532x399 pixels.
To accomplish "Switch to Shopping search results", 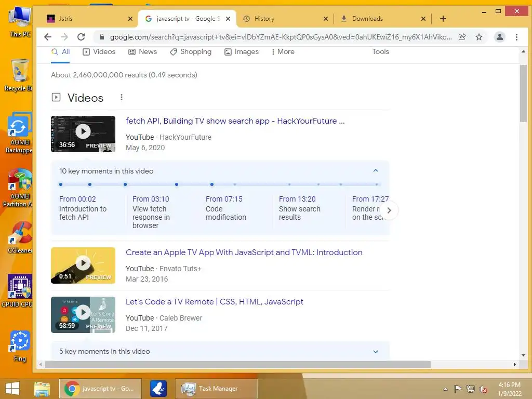I will click(191, 52).
